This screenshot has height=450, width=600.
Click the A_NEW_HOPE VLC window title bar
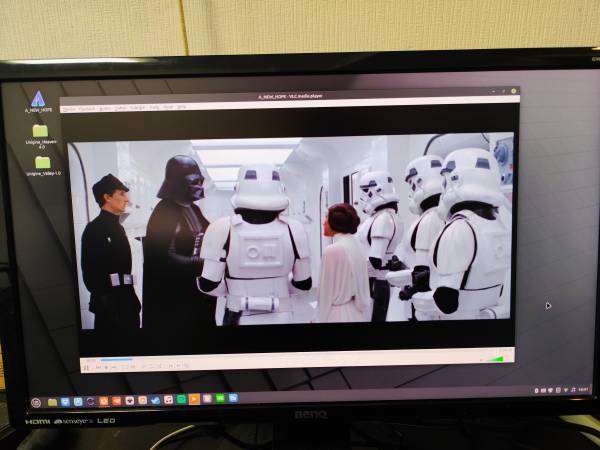[290, 96]
